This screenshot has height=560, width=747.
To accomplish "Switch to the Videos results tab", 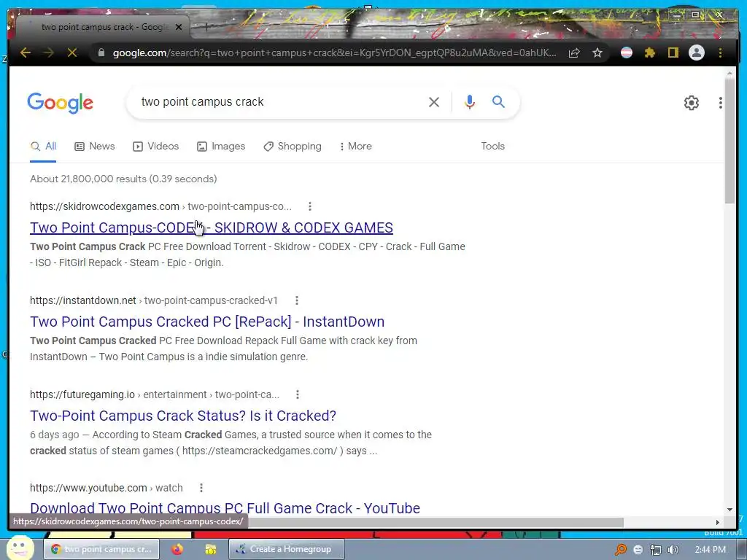I will [x=156, y=146].
